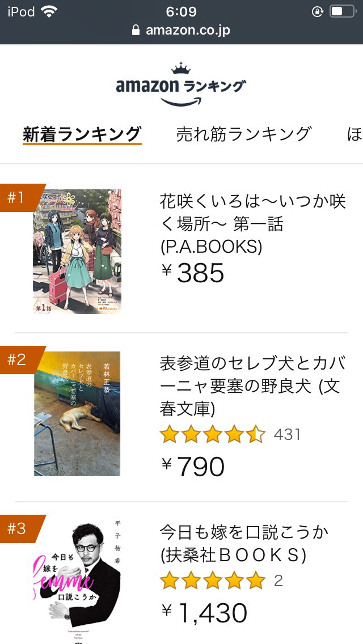Tap the rotation lock status icon
363x644 pixels.
coord(318,11)
